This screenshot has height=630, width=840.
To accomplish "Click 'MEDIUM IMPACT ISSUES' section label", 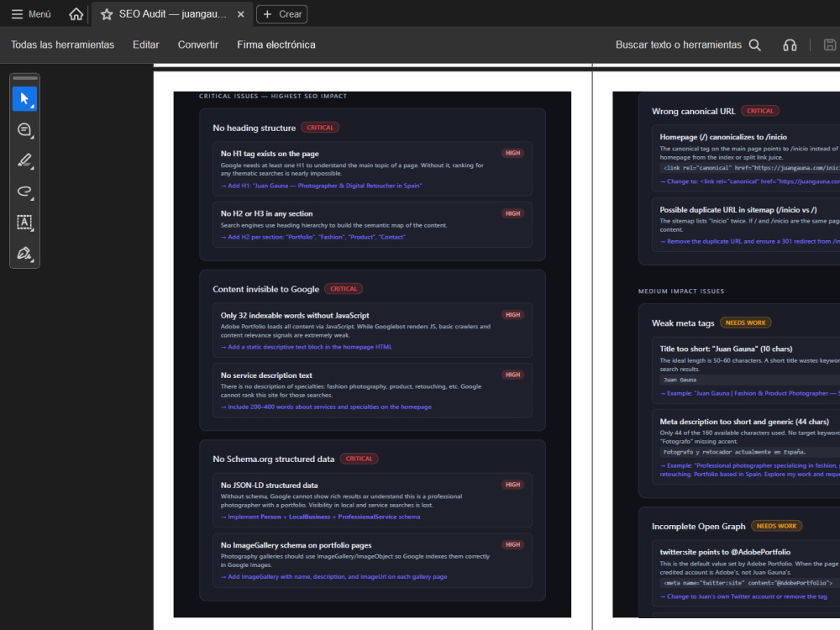I will 681,291.
